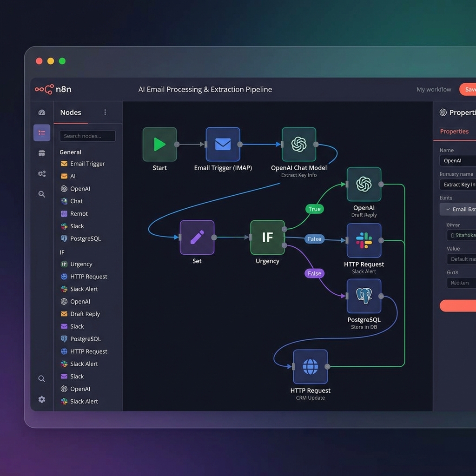Click the blue False branch label
The height and width of the screenshot is (476, 476).
pyautogui.click(x=314, y=239)
